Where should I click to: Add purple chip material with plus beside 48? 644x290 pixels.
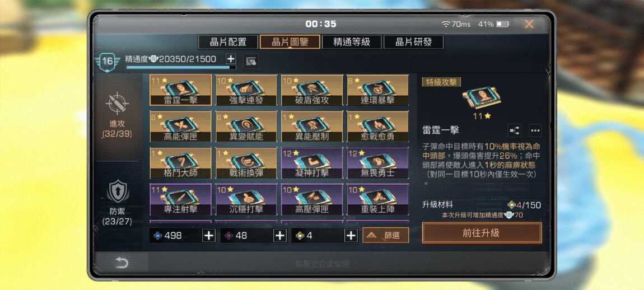280,235
